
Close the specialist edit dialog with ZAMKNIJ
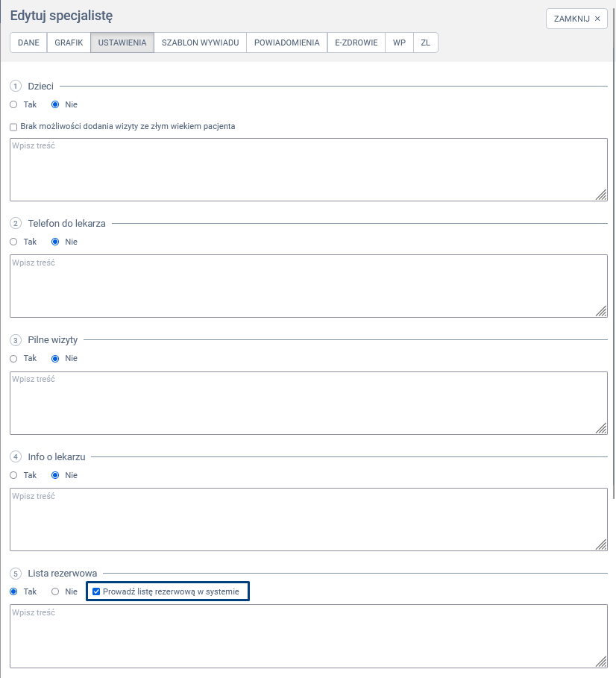[576, 19]
